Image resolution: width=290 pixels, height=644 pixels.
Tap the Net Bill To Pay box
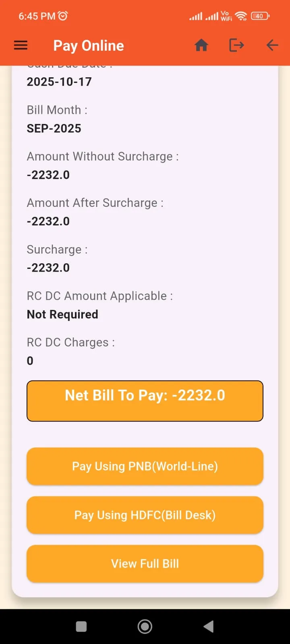[145, 401]
